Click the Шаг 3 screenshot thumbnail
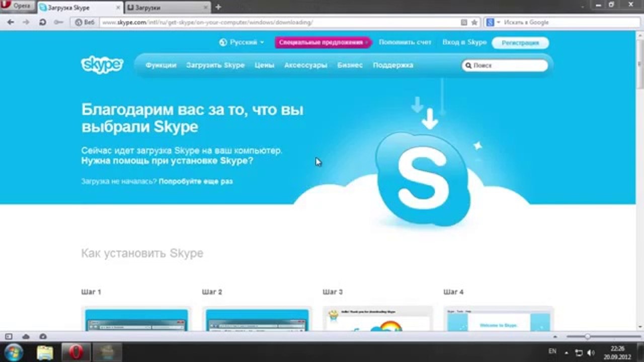644x362 pixels. pos(378,319)
